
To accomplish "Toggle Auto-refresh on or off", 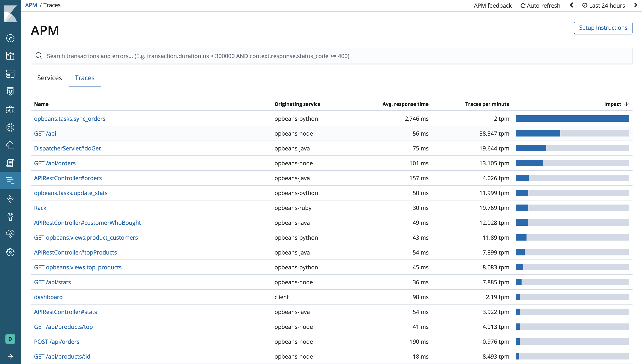I will 539,5.
